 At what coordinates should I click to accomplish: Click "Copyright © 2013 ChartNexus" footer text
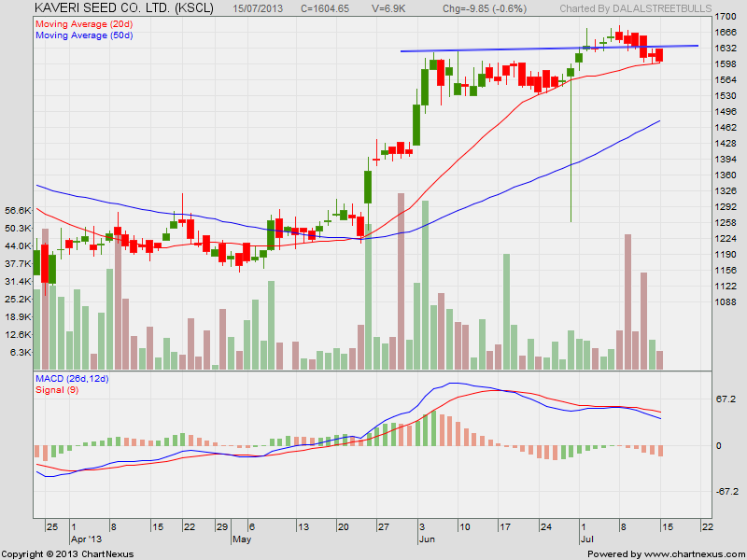pos(67,554)
